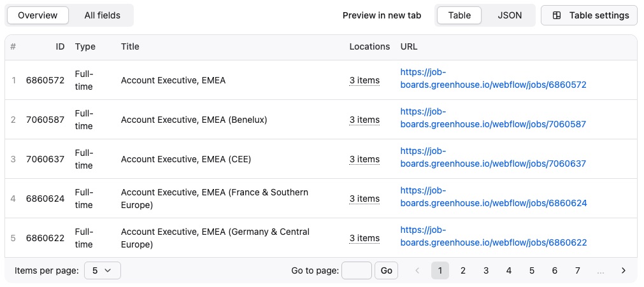Click the Preview in new tab link
The height and width of the screenshot is (287, 644).
[382, 15]
